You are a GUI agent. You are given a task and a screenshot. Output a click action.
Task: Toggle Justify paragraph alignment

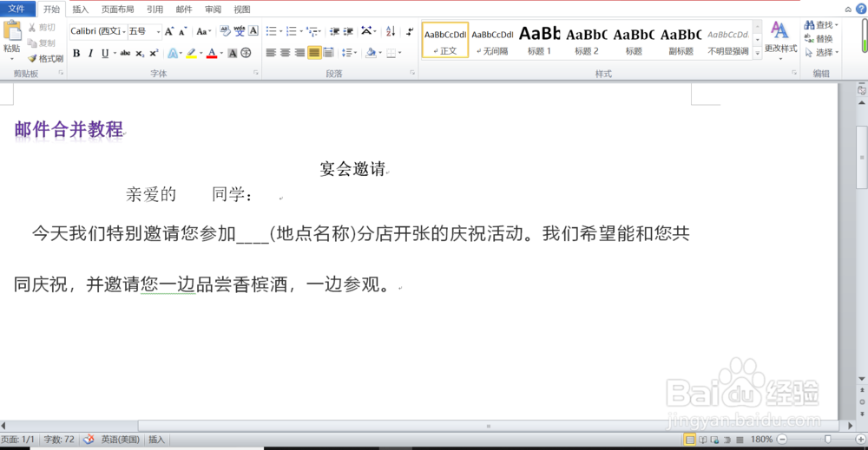click(314, 53)
